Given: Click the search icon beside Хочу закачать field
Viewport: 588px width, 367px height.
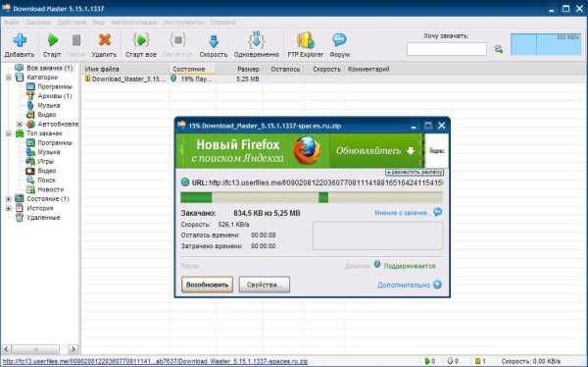Looking at the screenshot, I should coord(499,49).
